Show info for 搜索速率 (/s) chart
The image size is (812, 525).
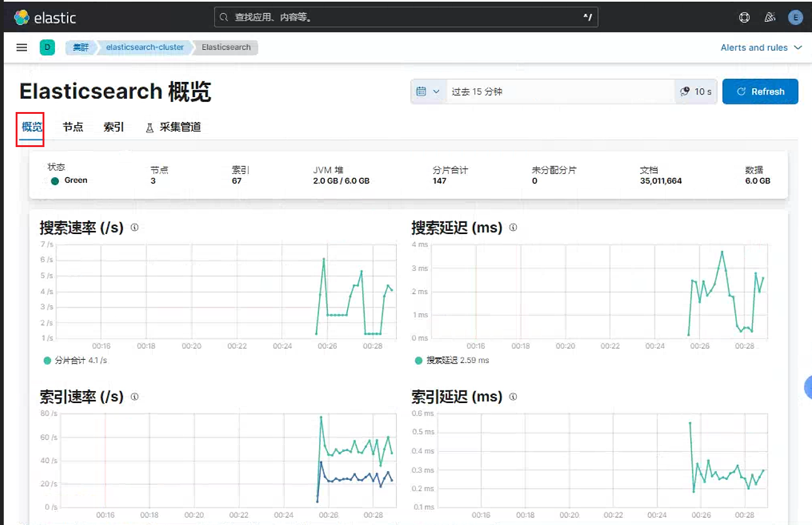pyautogui.click(x=134, y=228)
